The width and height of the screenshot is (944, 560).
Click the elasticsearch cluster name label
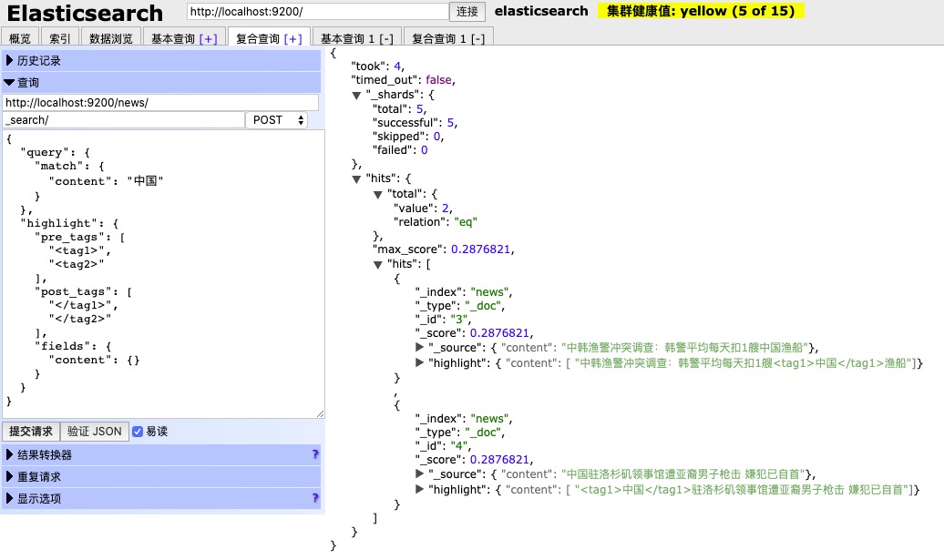coord(541,11)
